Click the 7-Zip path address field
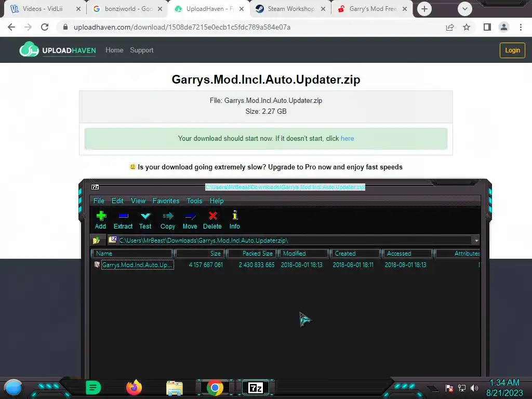 point(290,241)
